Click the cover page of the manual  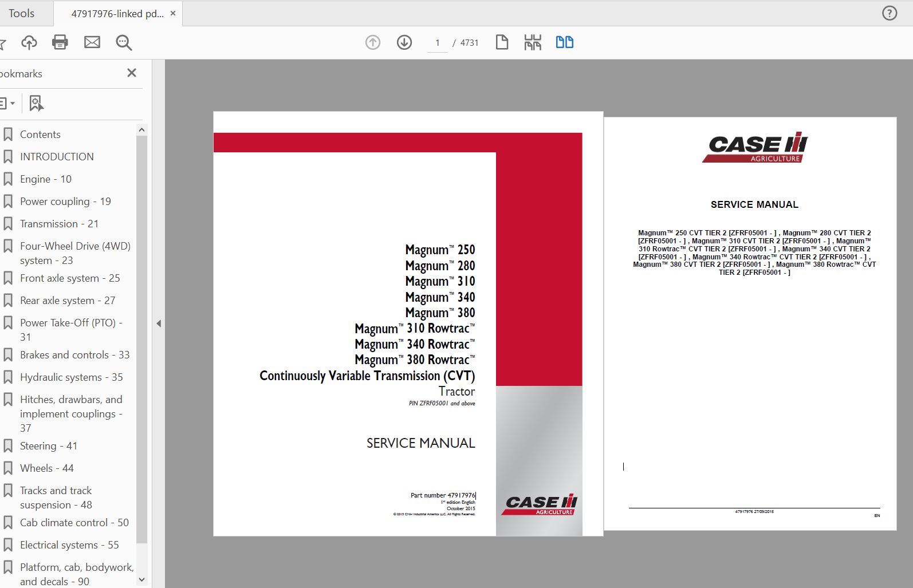point(408,323)
